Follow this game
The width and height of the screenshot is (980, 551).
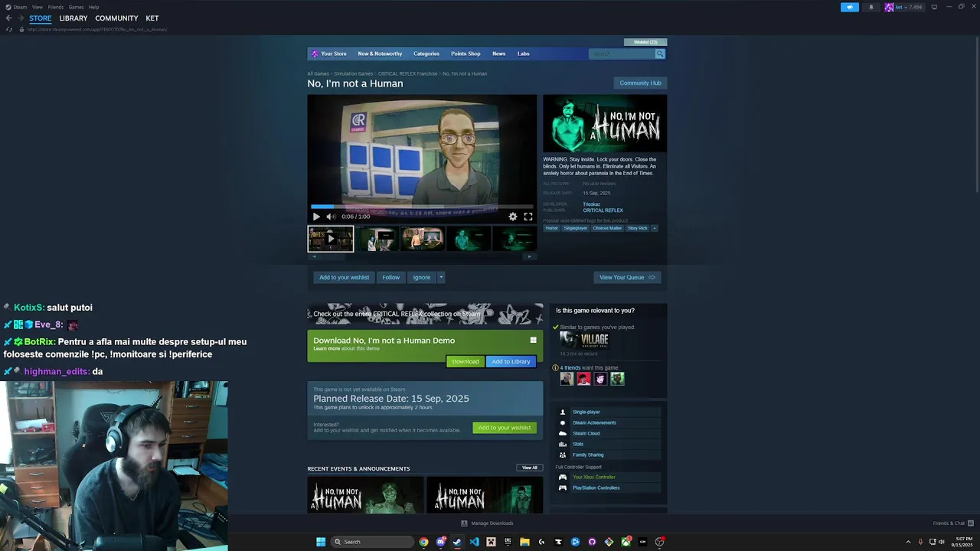coord(391,277)
